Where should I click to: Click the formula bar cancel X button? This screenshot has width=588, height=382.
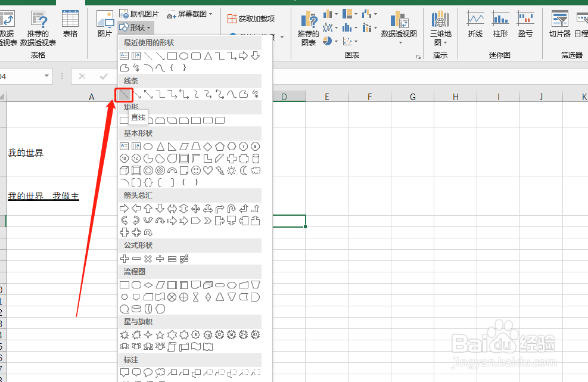coord(82,76)
